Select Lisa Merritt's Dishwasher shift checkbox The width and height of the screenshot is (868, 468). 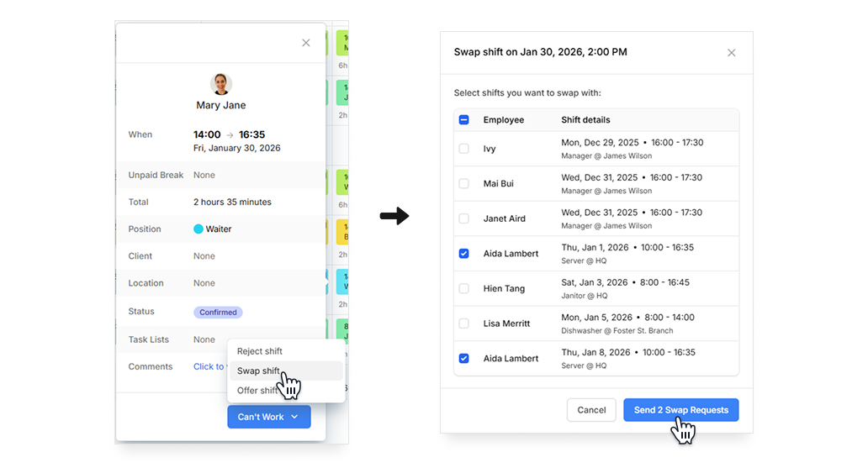pos(464,323)
